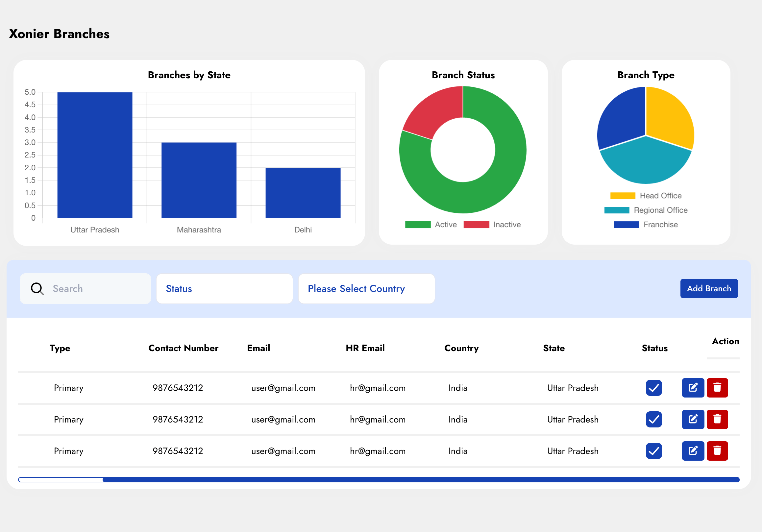Edit the second branch row
762x532 pixels.
coord(693,419)
